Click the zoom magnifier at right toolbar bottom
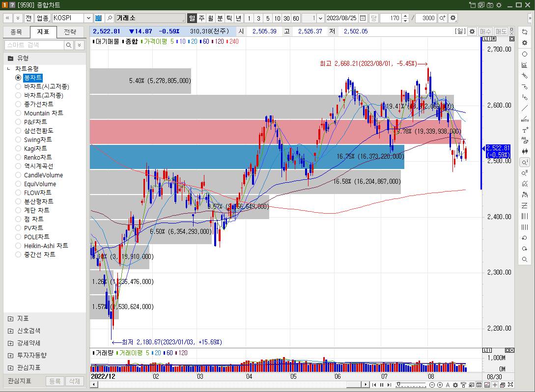Screen dimensions: 535x392 524,260
